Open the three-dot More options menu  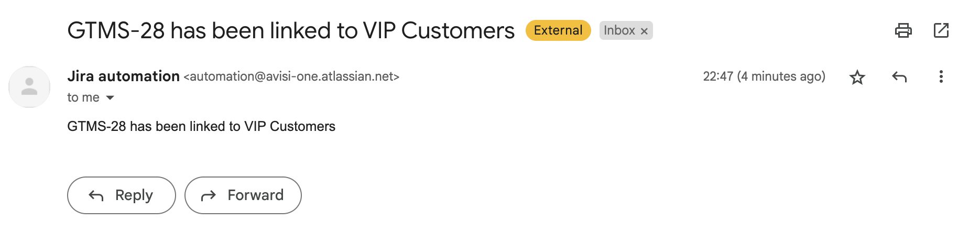[x=941, y=77]
